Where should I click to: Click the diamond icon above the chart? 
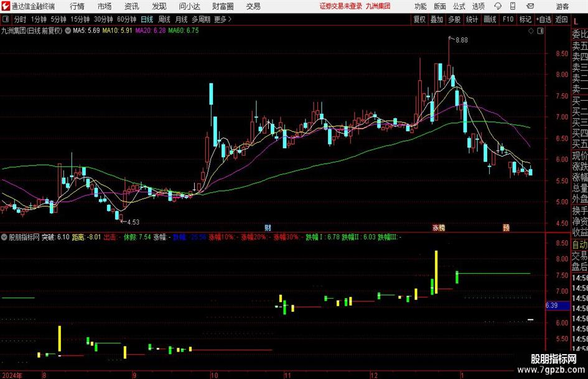(531, 31)
